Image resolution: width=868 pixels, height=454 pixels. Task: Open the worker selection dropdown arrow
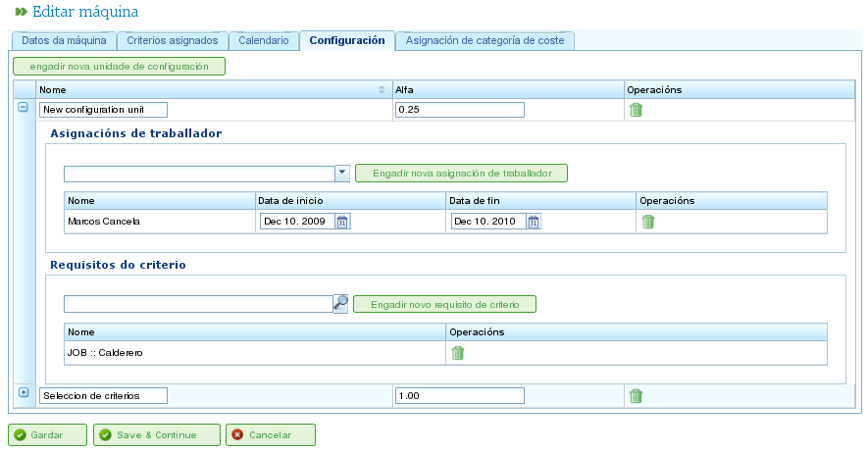click(342, 173)
